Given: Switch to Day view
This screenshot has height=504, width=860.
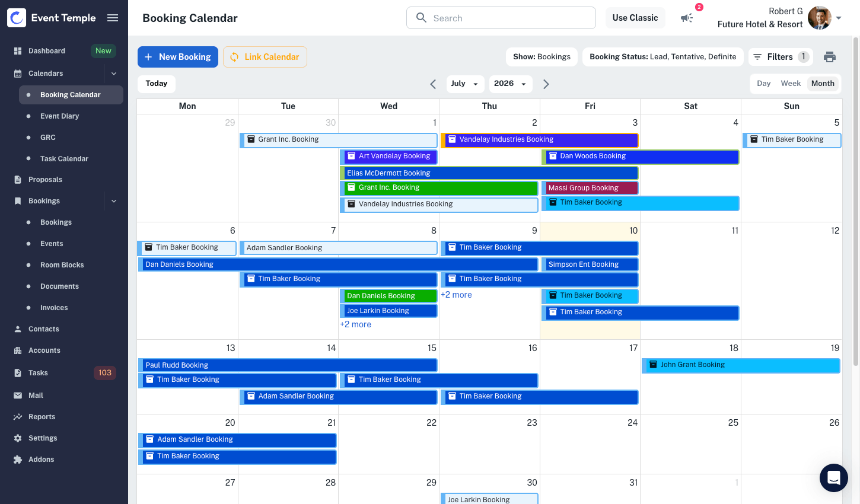Looking at the screenshot, I should 764,84.
